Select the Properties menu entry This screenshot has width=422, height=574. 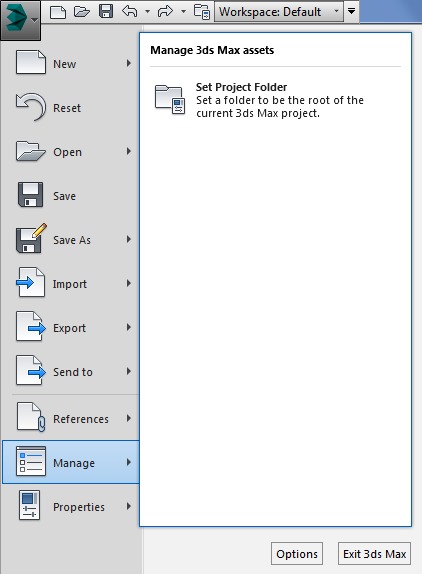point(70,506)
